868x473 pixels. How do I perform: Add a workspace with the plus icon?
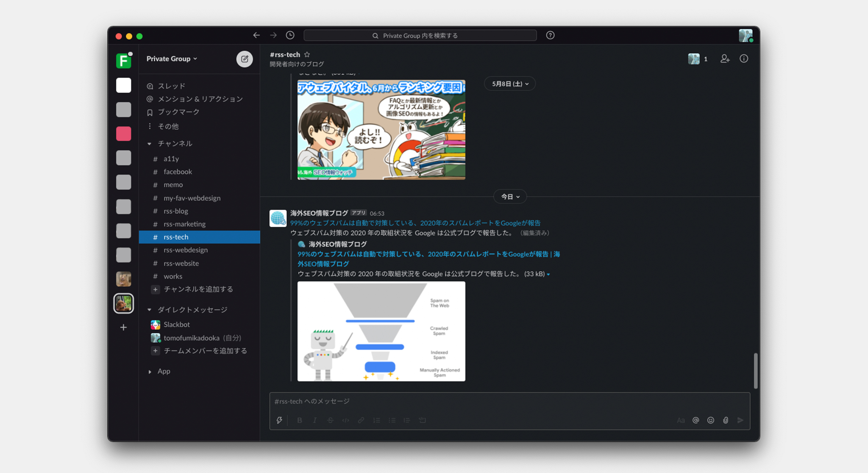[123, 327]
